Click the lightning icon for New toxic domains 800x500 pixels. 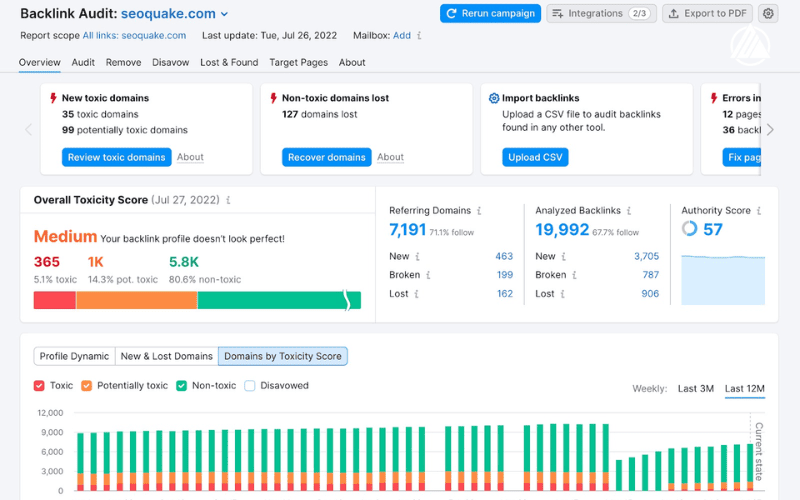(53, 98)
